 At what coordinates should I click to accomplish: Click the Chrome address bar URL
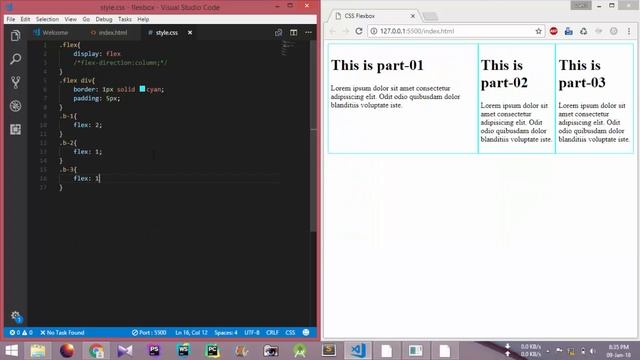[417, 31]
